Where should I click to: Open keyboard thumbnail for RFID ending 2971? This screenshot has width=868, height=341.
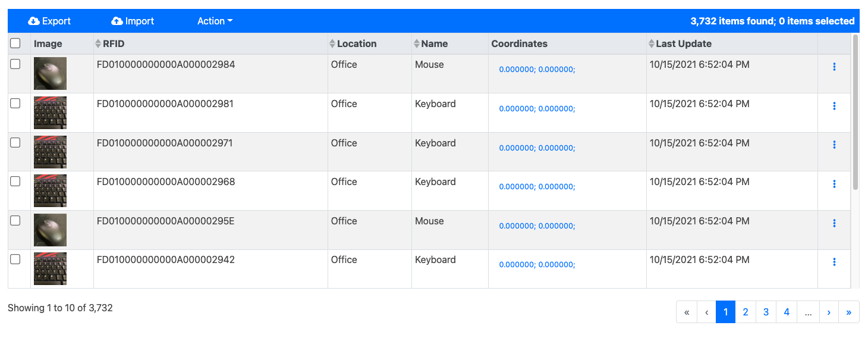point(50,152)
